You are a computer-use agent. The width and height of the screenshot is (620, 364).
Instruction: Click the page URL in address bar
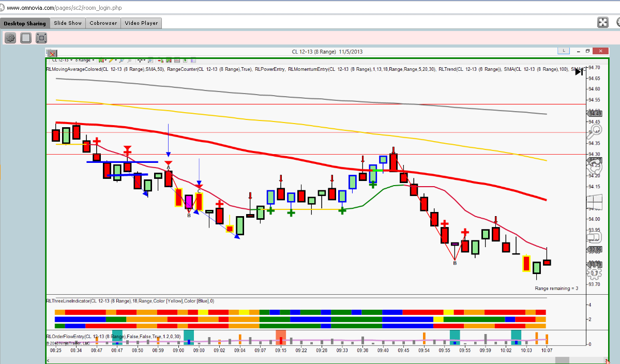point(64,8)
